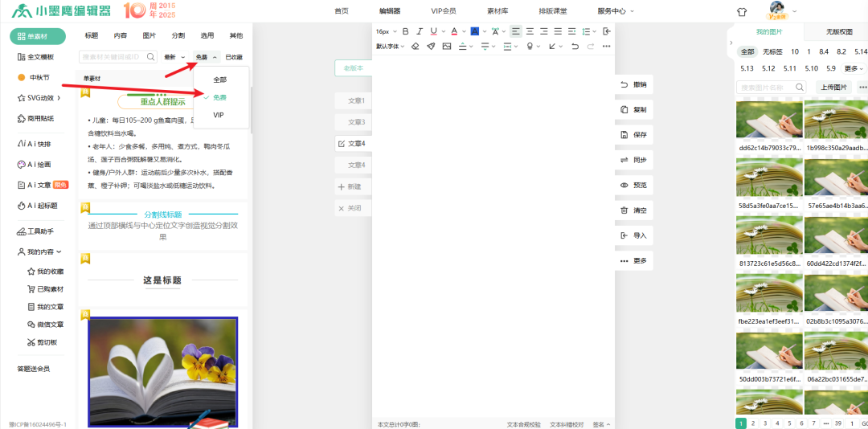
Task: Select the eraser clear-format tool
Action: coord(415,47)
